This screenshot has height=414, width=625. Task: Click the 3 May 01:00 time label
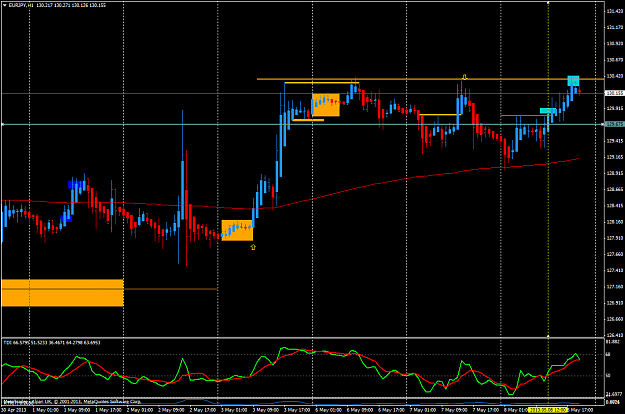[234, 410]
